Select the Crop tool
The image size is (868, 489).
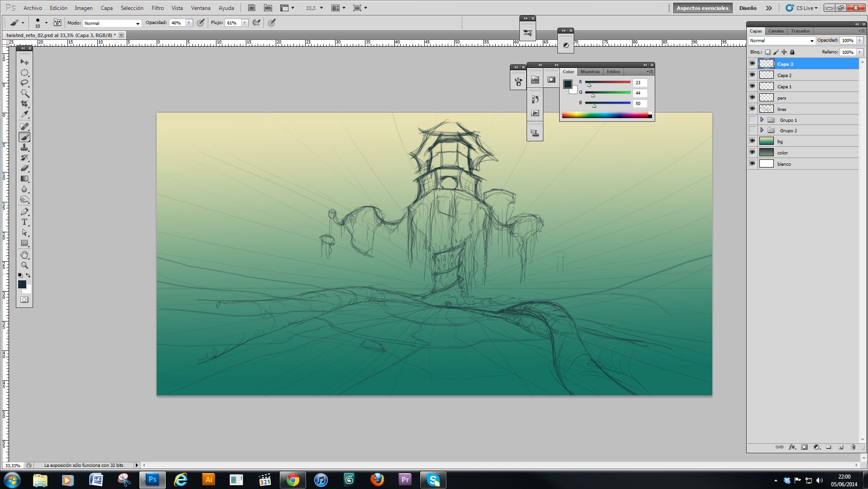(x=24, y=104)
